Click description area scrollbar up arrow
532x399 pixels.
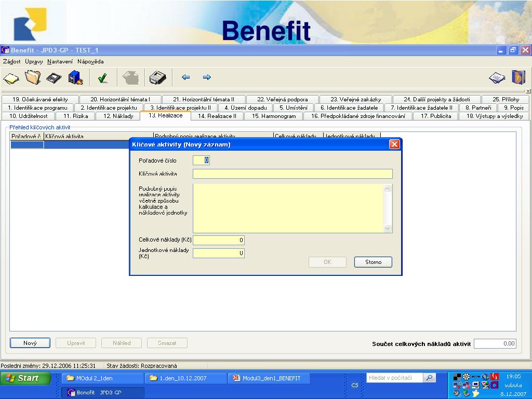[388, 188]
